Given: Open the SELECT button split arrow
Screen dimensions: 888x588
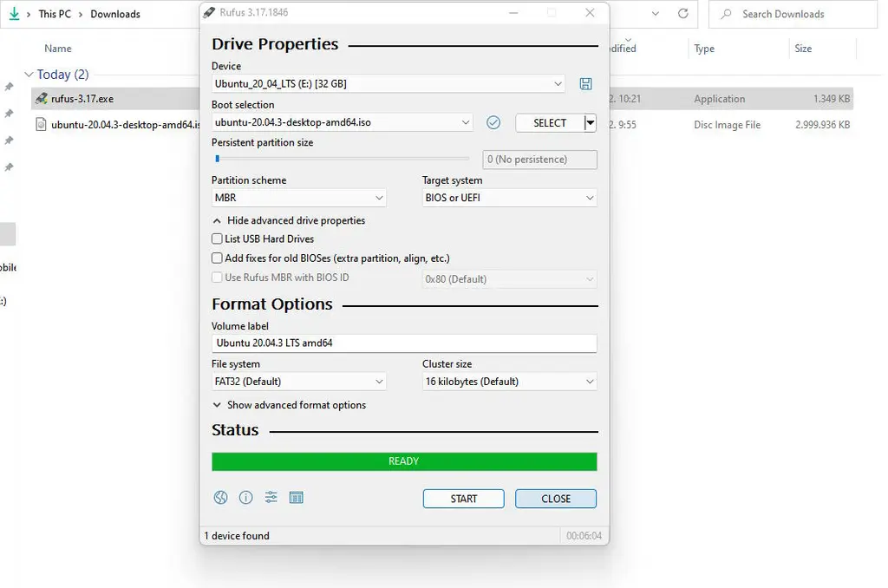Looking at the screenshot, I should pos(590,123).
